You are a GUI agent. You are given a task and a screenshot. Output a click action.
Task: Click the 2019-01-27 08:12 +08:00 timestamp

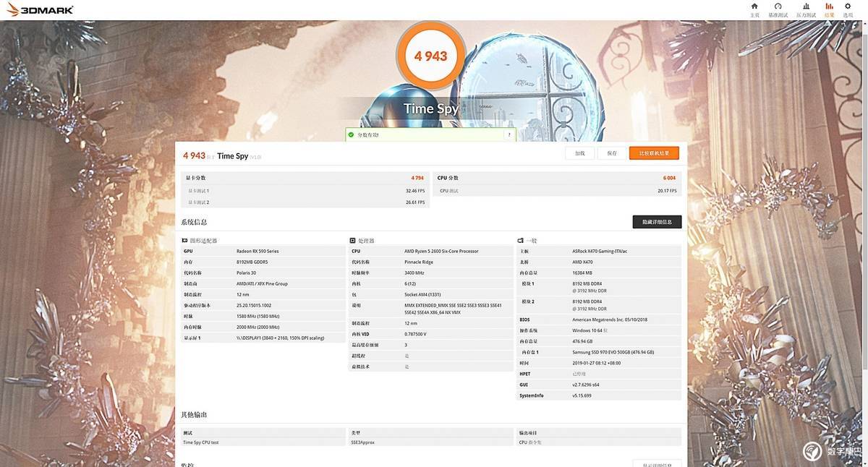pos(597,363)
